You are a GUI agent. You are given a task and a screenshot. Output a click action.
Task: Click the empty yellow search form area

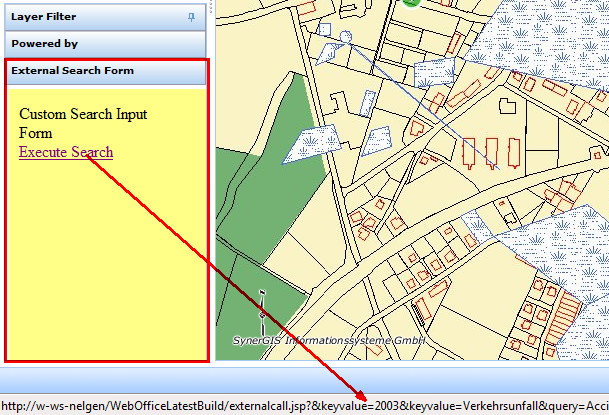(105, 260)
